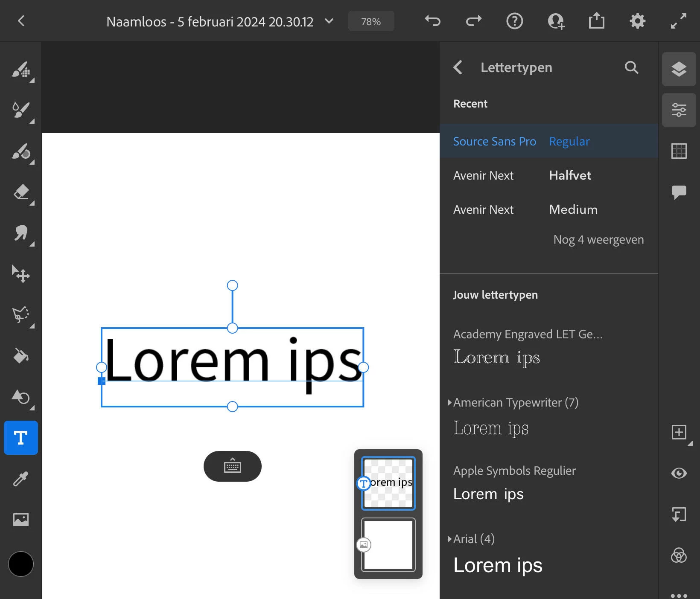Open more options ellipsis
Image resolution: width=700 pixels, height=599 pixels.
tap(679, 596)
